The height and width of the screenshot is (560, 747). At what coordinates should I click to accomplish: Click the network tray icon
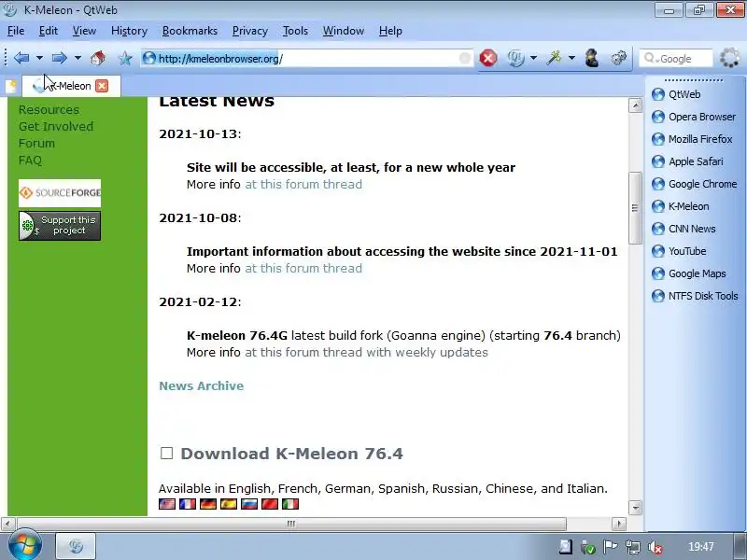coord(633,547)
